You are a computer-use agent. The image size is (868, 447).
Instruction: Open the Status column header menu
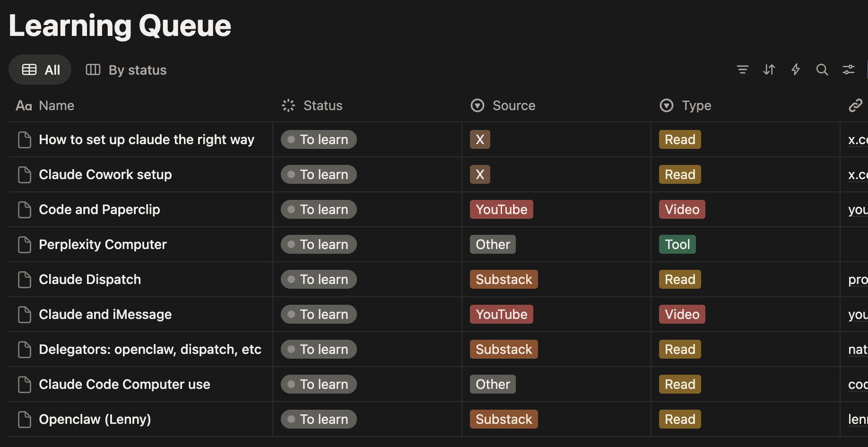(x=322, y=105)
